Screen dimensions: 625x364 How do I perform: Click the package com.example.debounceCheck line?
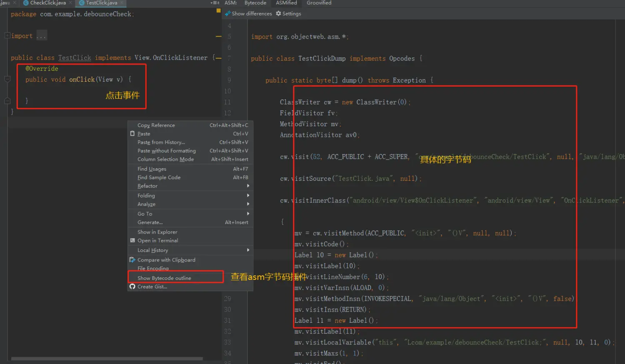coord(72,14)
